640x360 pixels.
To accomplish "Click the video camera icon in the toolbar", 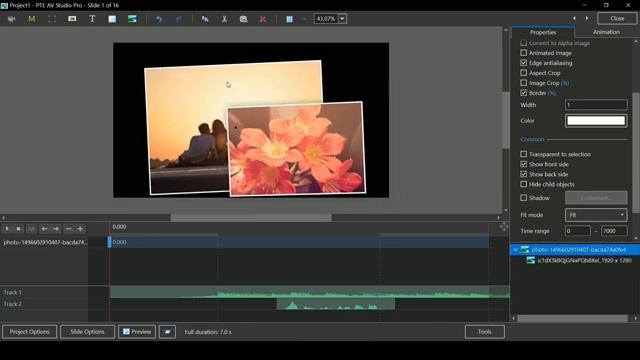I will [x=11, y=19].
